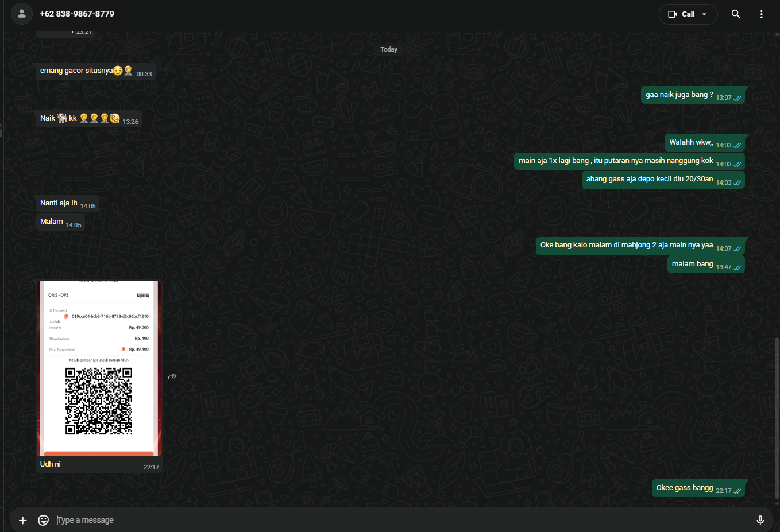This screenshot has height=532, width=780.
Task: Forward the QRIS image message
Action: [x=172, y=376]
